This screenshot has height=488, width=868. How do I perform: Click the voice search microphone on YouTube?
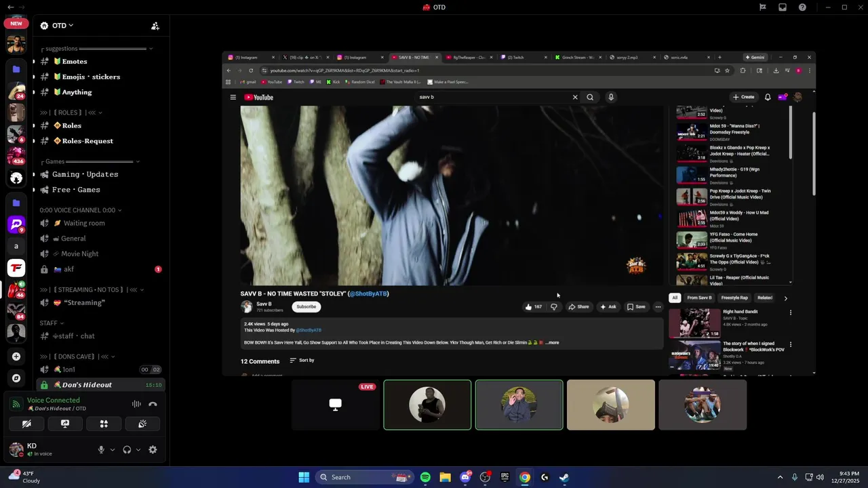click(611, 97)
